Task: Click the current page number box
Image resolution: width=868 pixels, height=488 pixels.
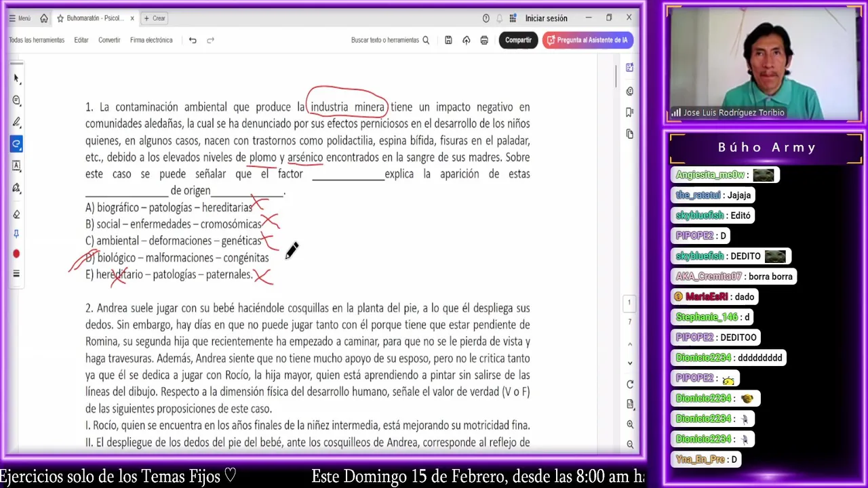Action: 629,302
